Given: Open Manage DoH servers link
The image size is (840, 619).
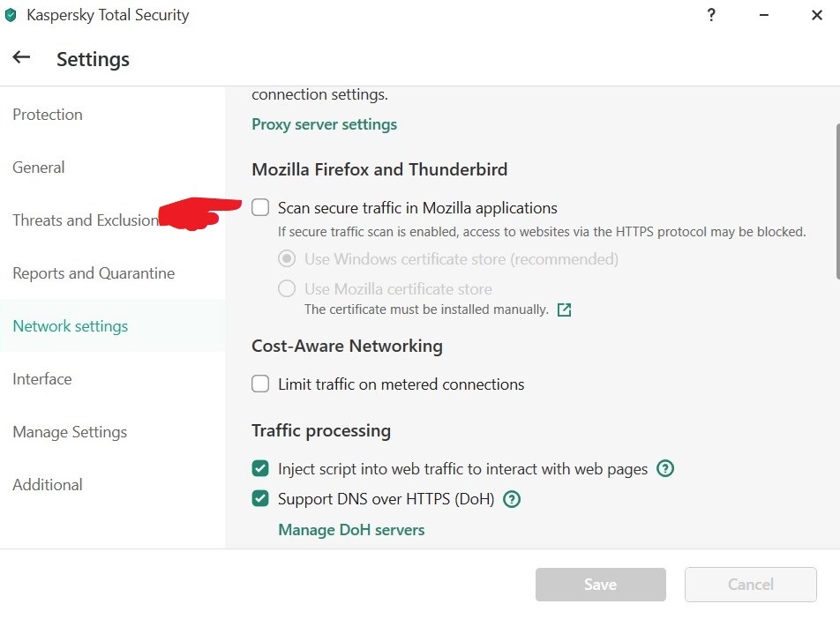Looking at the screenshot, I should coord(351,530).
